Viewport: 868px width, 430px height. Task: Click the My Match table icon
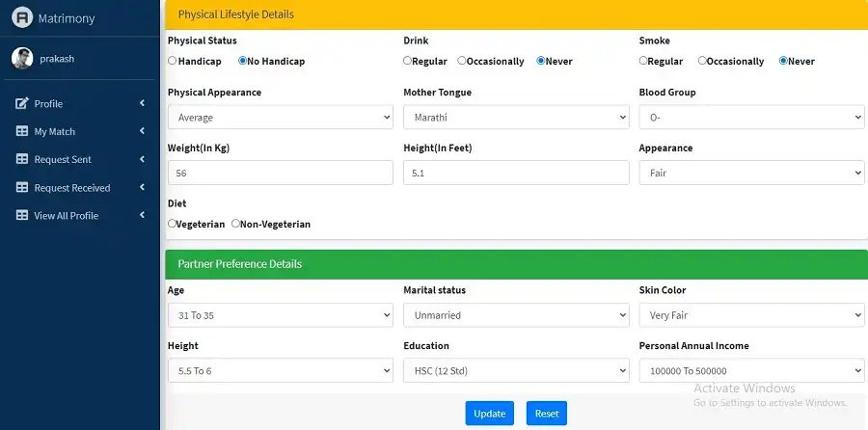point(22,132)
